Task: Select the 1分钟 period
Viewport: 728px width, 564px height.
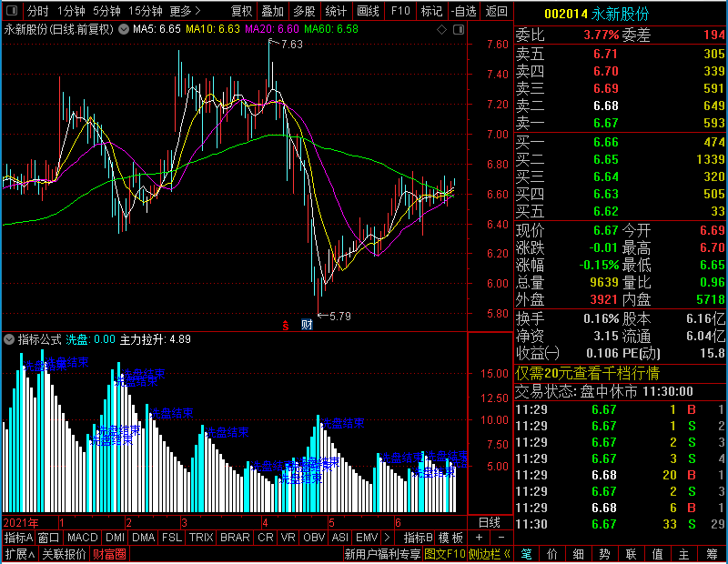Action: pos(71,11)
